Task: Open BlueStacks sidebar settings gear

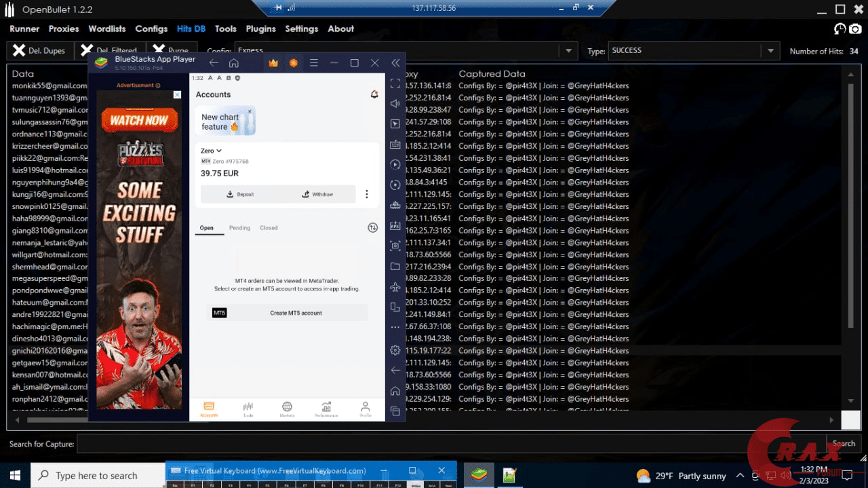Action: pyautogui.click(x=395, y=350)
